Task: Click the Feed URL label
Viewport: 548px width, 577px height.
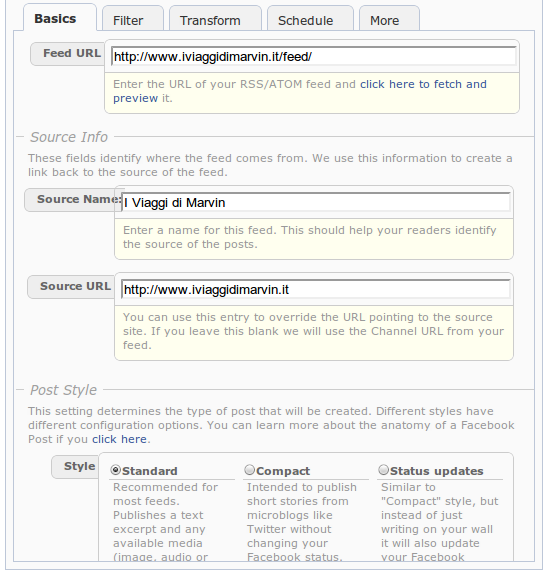Action: coord(72,53)
